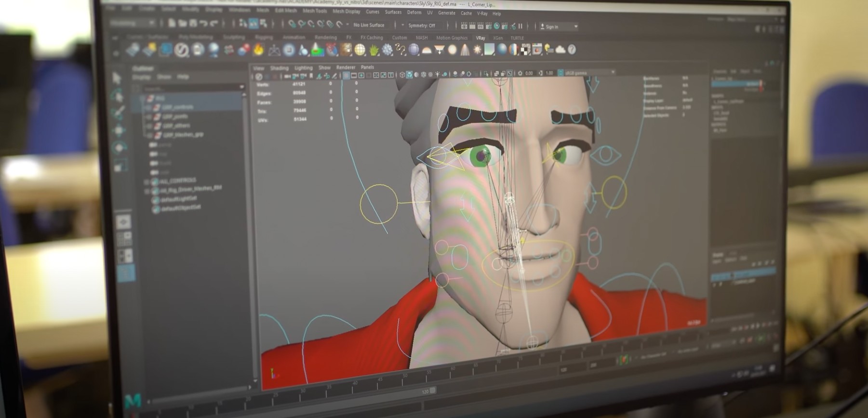868x418 pixels.
Task: Open viewport Shading menu
Action: (x=279, y=68)
